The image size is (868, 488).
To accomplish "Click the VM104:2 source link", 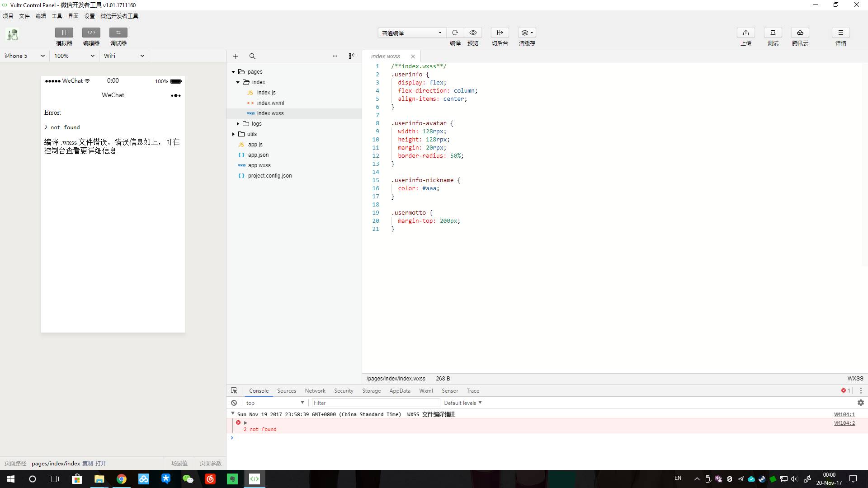I will pos(844,423).
